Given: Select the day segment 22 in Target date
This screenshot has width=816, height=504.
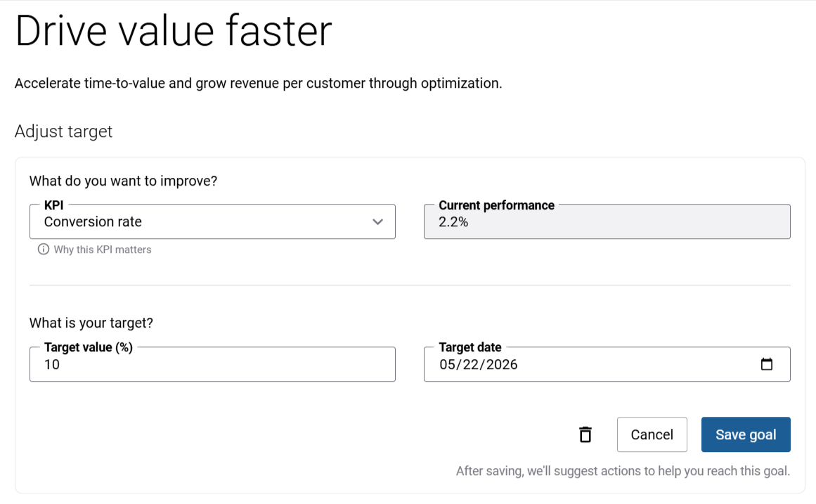Looking at the screenshot, I should point(472,365).
